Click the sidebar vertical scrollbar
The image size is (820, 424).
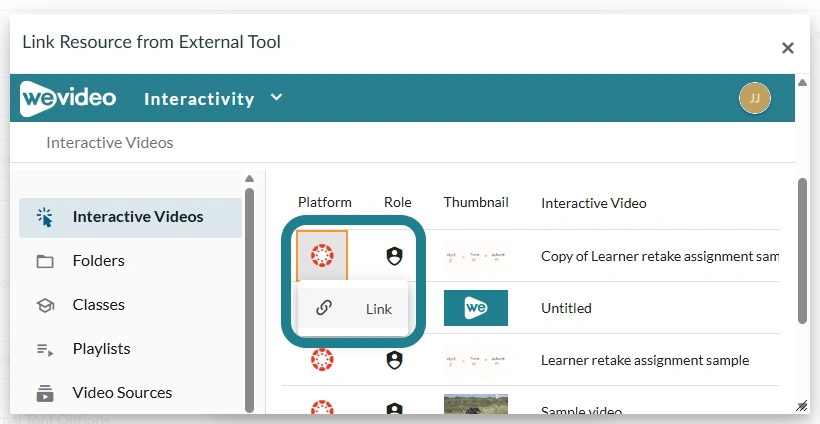(249, 300)
